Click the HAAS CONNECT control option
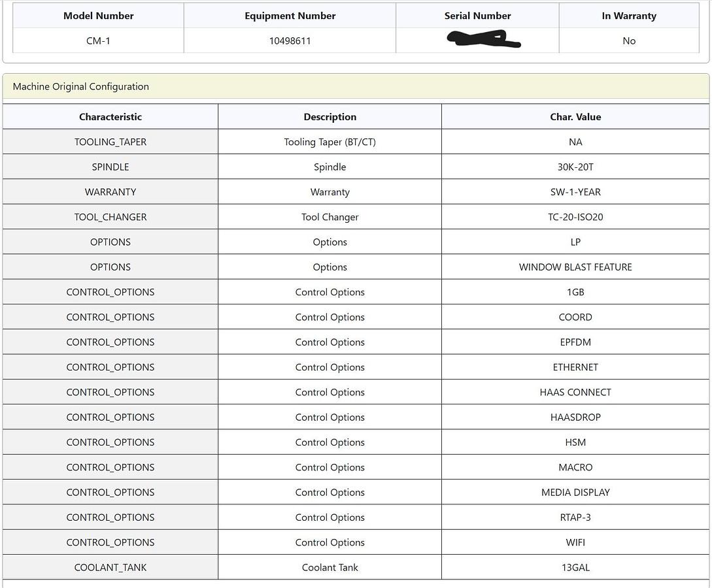 coord(575,392)
